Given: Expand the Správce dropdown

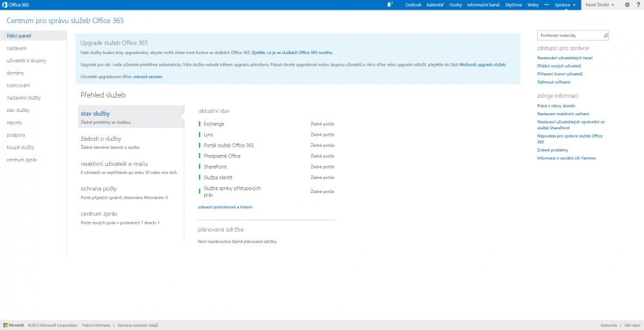Looking at the screenshot, I should (x=565, y=5).
